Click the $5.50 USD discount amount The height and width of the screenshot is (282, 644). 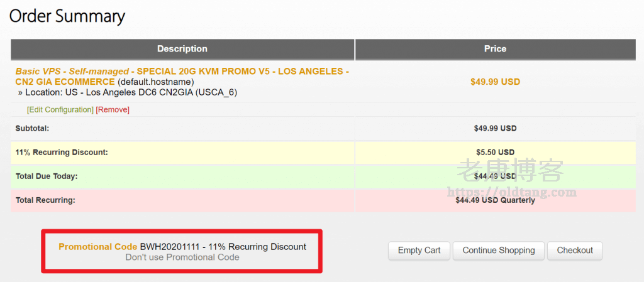pos(495,152)
